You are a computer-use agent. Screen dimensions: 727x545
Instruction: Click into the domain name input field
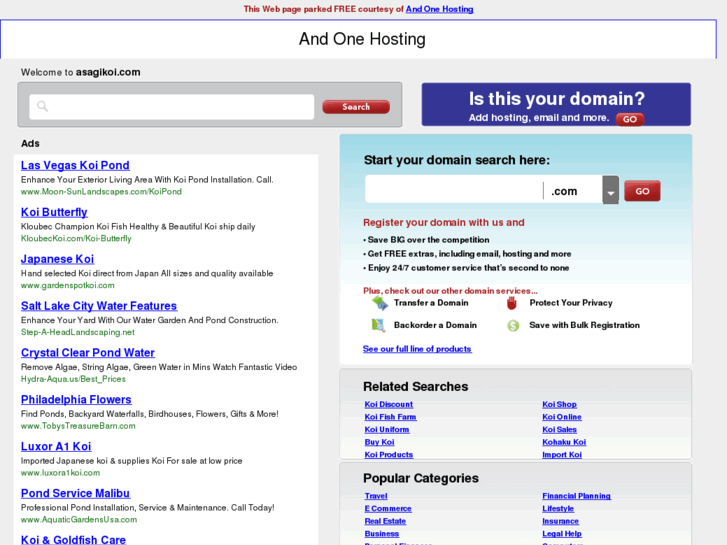coord(454,190)
